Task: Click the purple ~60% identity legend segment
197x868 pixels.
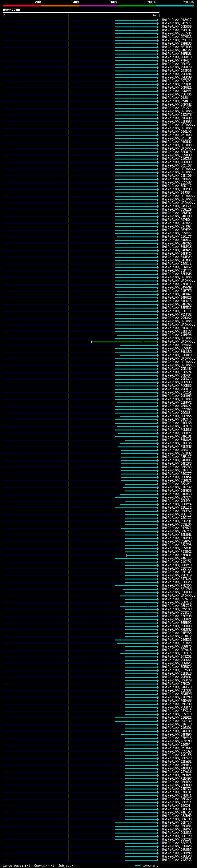Action: pos(99,6)
